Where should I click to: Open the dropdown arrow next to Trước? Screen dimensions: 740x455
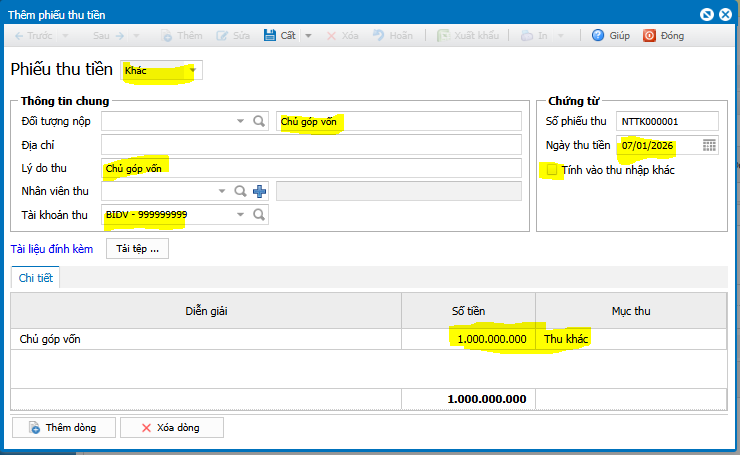click(x=66, y=36)
